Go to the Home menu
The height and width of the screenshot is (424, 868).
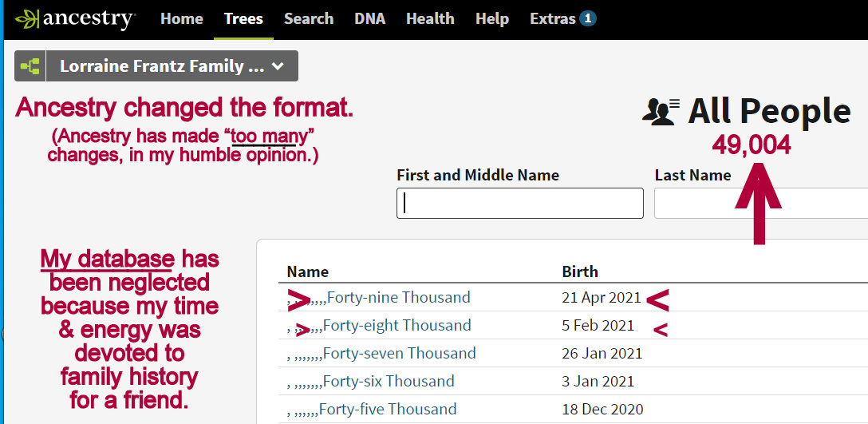pos(181,19)
